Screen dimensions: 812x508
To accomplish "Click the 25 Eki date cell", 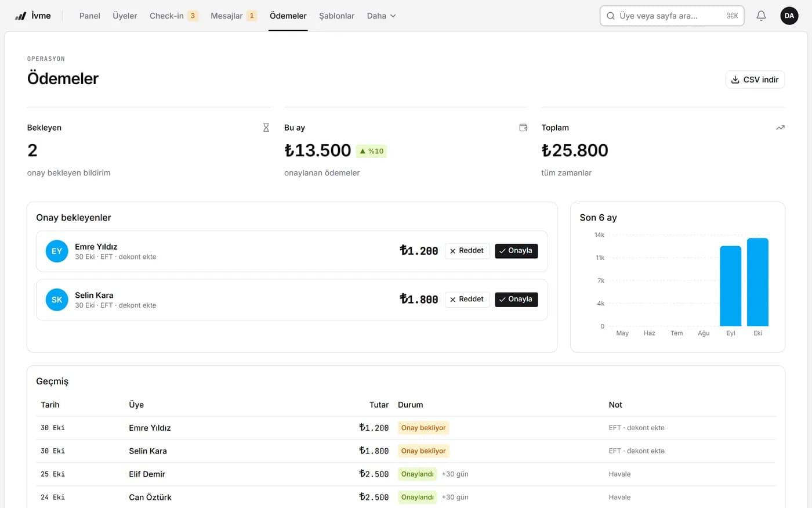I will pyautogui.click(x=53, y=474).
